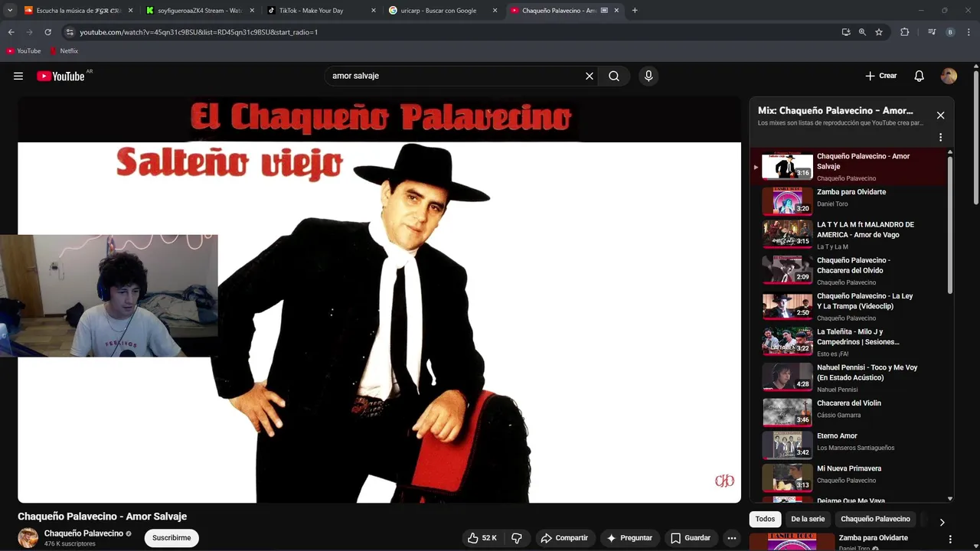Open the notifications bell

(x=920, y=76)
